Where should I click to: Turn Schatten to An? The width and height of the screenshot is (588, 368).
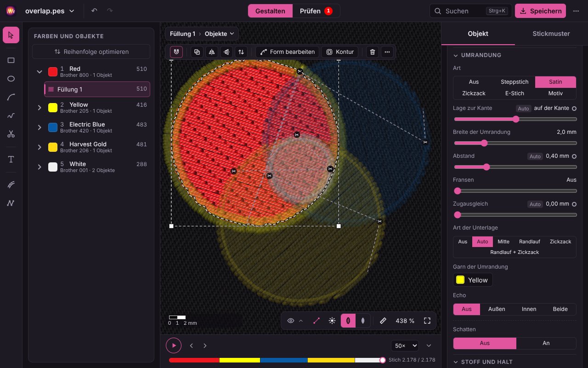pyautogui.click(x=546, y=343)
